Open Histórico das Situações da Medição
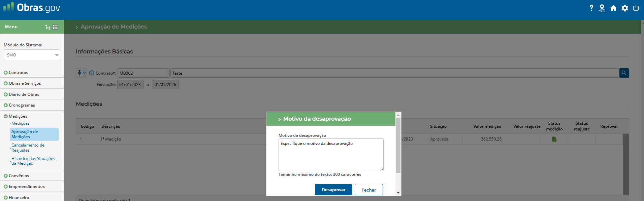The image size is (644, 201). [x=33, y=161]
